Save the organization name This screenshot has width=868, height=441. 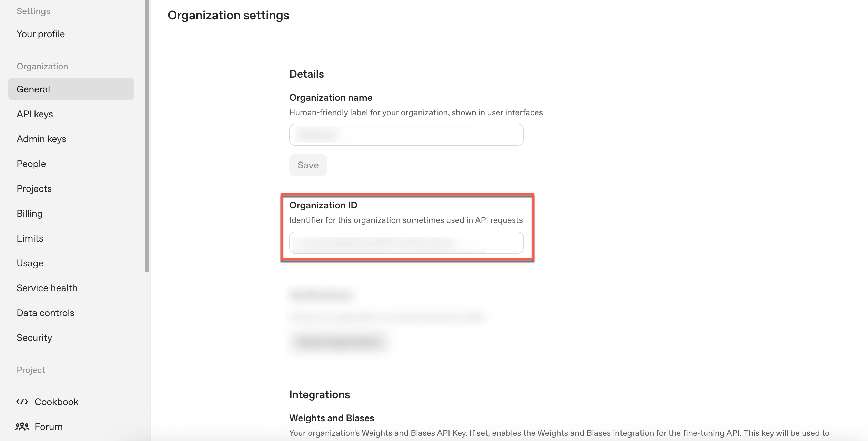click(x=308, y=165)
